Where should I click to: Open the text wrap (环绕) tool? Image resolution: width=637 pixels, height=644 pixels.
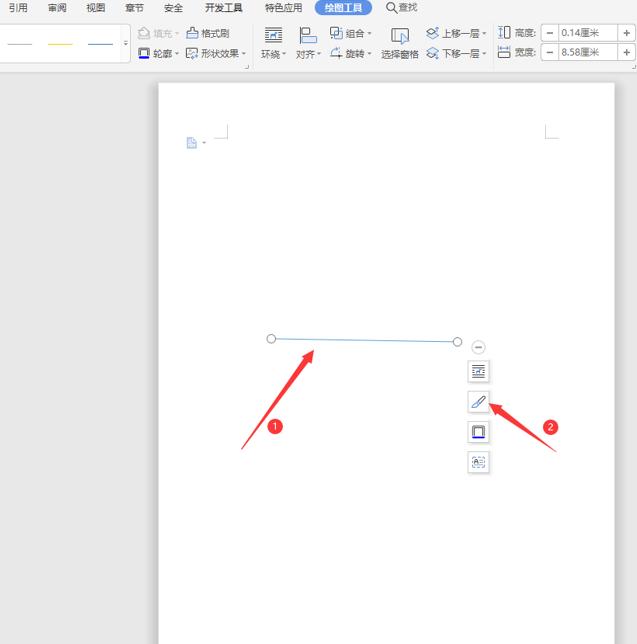coord(273,43)
